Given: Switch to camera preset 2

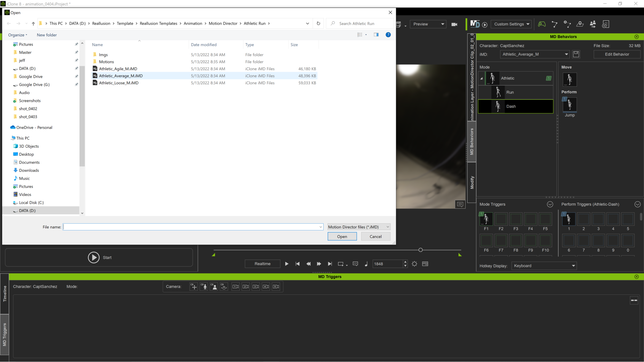Looking at the screenshot, I should pos(246,287).
